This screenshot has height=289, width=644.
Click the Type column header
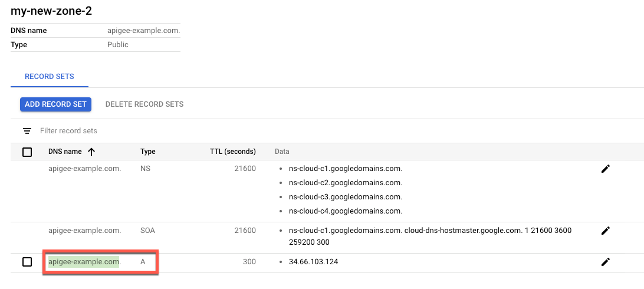point(147,152)
